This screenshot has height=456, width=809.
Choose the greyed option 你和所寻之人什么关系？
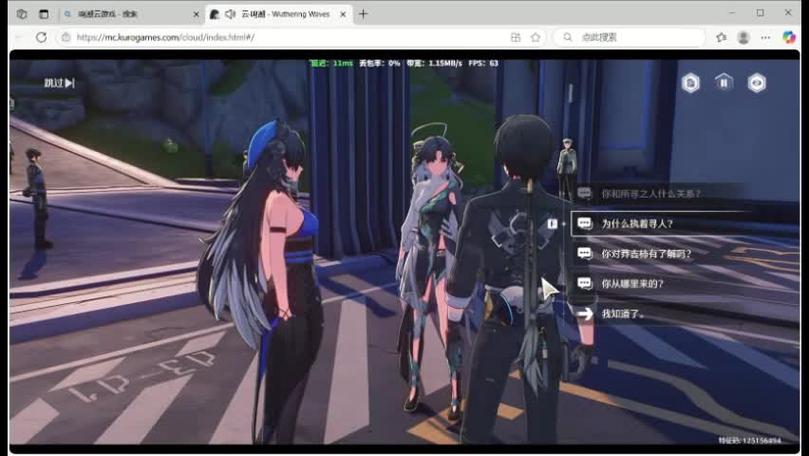coord(650,193)
